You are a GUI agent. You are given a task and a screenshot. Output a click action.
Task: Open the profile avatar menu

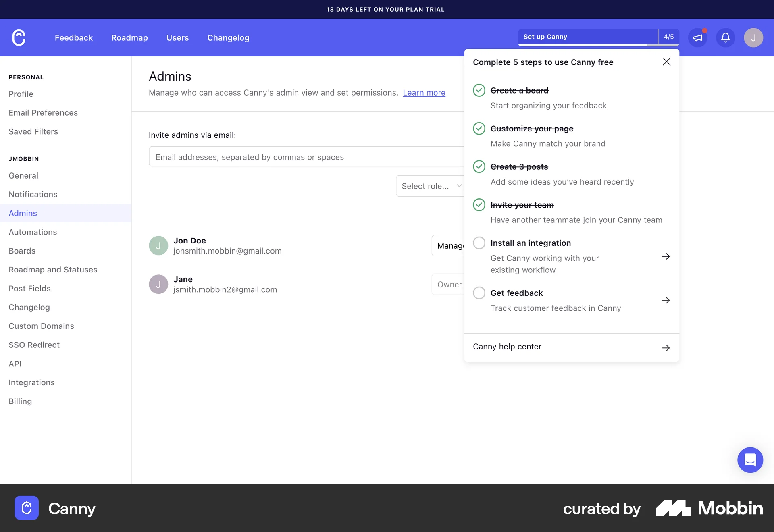tap(753, 37)
